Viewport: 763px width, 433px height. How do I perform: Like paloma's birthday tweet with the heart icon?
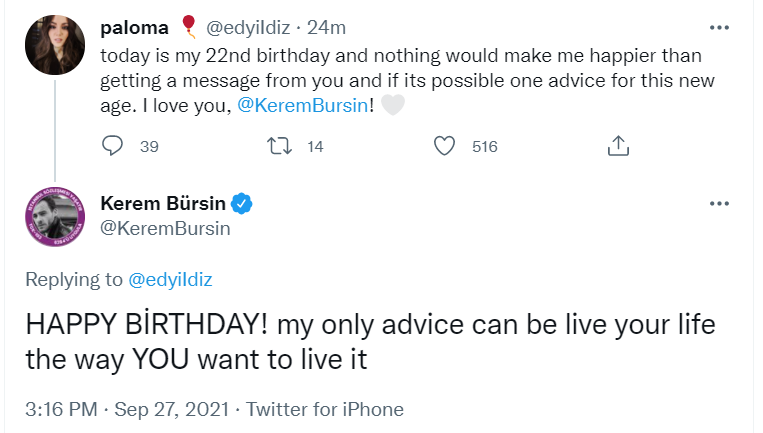tap(445, 146)
